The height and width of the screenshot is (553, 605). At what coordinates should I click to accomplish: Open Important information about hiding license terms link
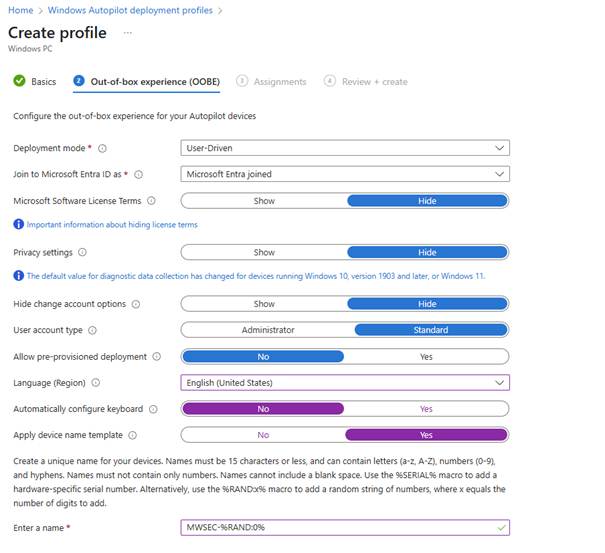point(111,225)
